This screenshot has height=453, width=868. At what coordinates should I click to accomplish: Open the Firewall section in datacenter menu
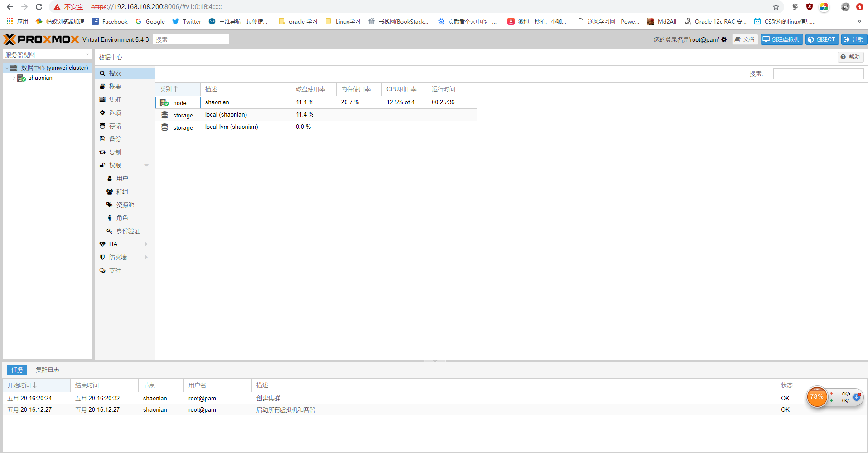coord(118,257)
